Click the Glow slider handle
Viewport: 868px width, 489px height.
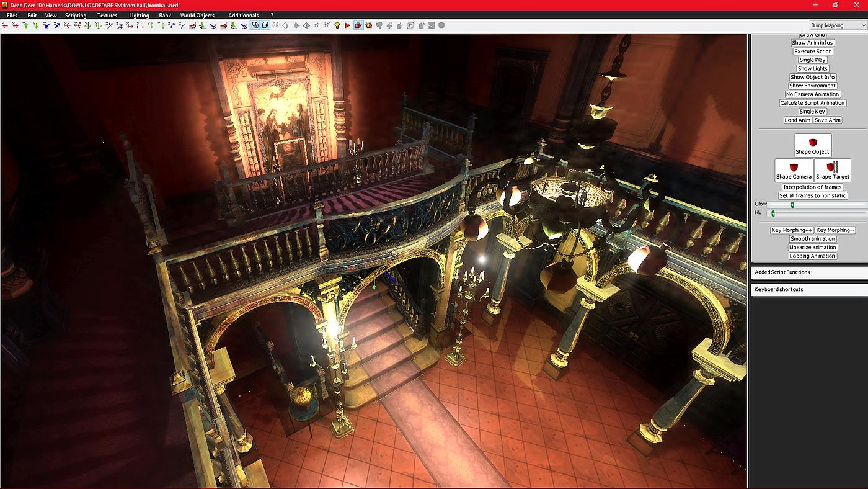point(792,205)
